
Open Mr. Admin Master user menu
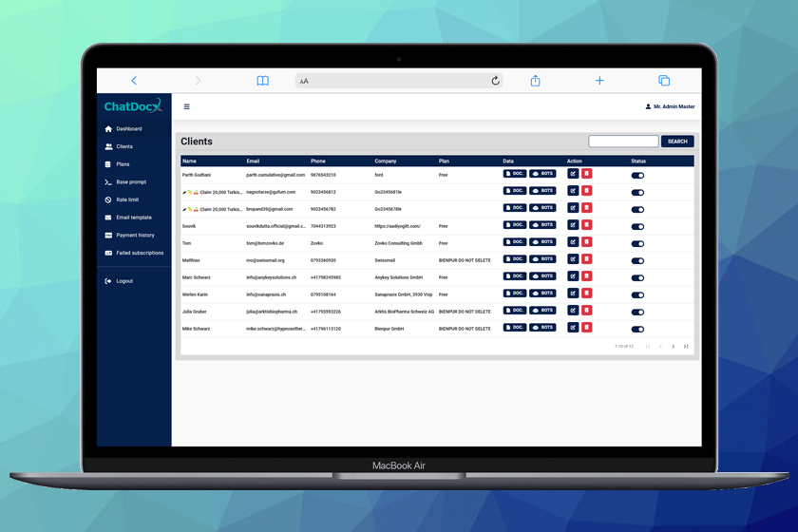point(670,107)
